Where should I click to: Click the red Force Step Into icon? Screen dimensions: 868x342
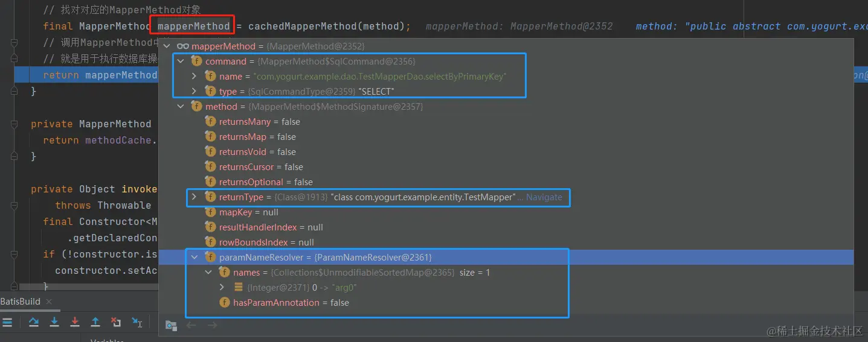tap(75, 323)
